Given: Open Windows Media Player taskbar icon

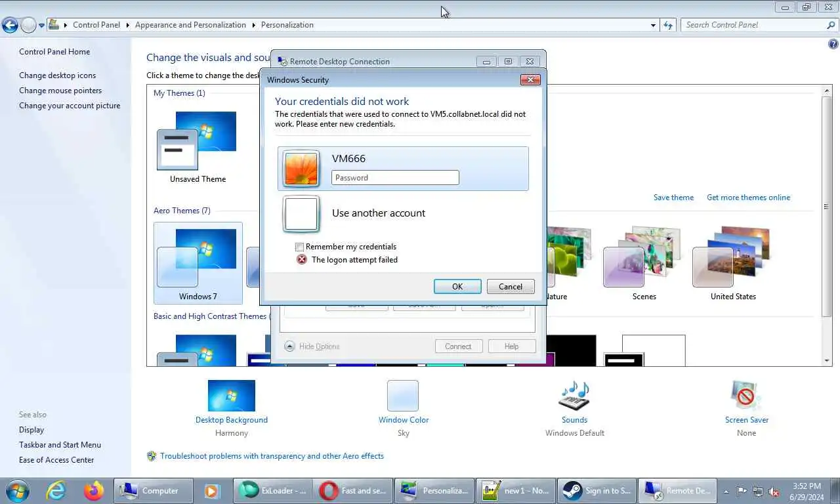Looking at the screenshot, I should [x=211, y=491].
